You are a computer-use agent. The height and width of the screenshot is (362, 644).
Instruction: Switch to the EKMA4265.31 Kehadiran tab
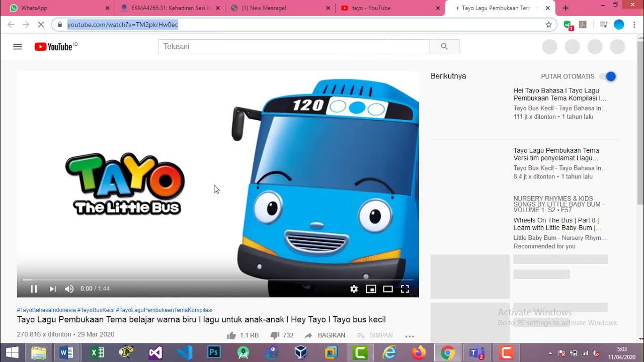[x=171, y=8]
